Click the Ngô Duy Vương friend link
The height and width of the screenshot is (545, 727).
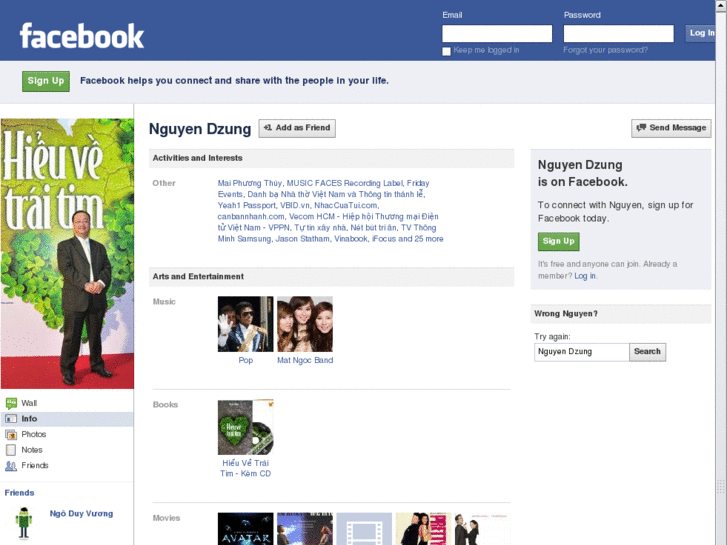point(82,513)
